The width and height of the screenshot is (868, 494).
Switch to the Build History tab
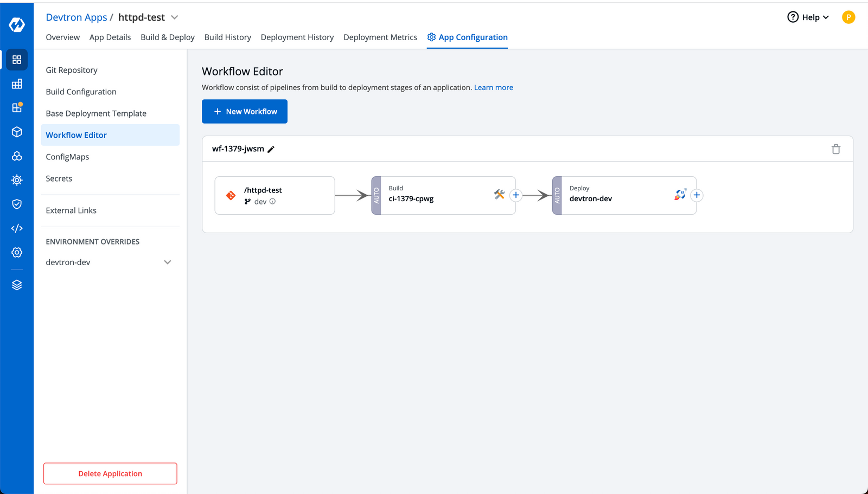227,37
